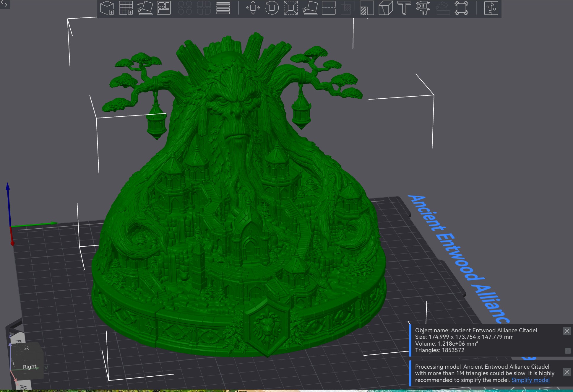Open the Support painting tool

click(367, 8)
